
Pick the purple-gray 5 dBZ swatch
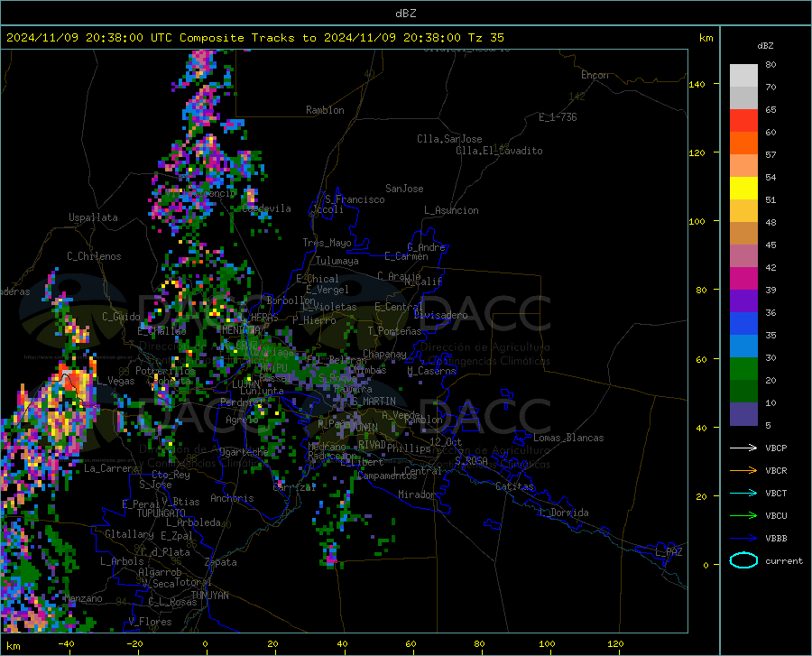[x=743, y=413]
